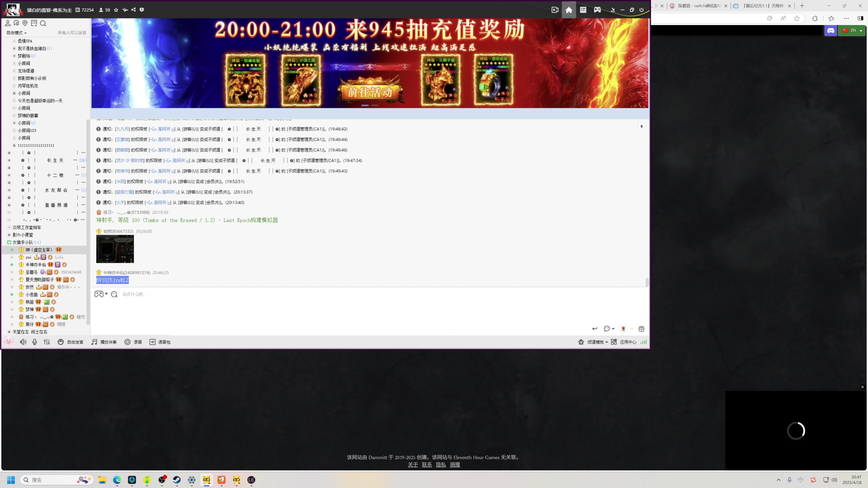The image size is (868, 488).
Task: Click the chat area vertical scrollbar
Action: point(647,282)
